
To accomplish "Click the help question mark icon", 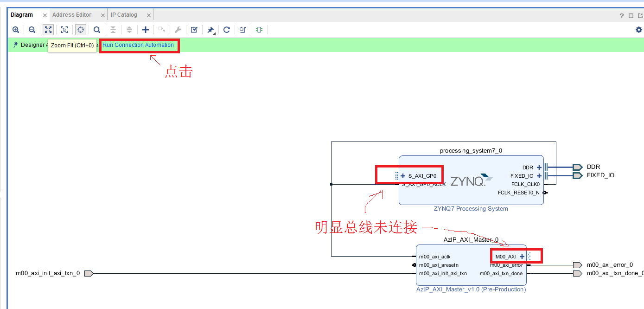I will click(x=622, y=16).
